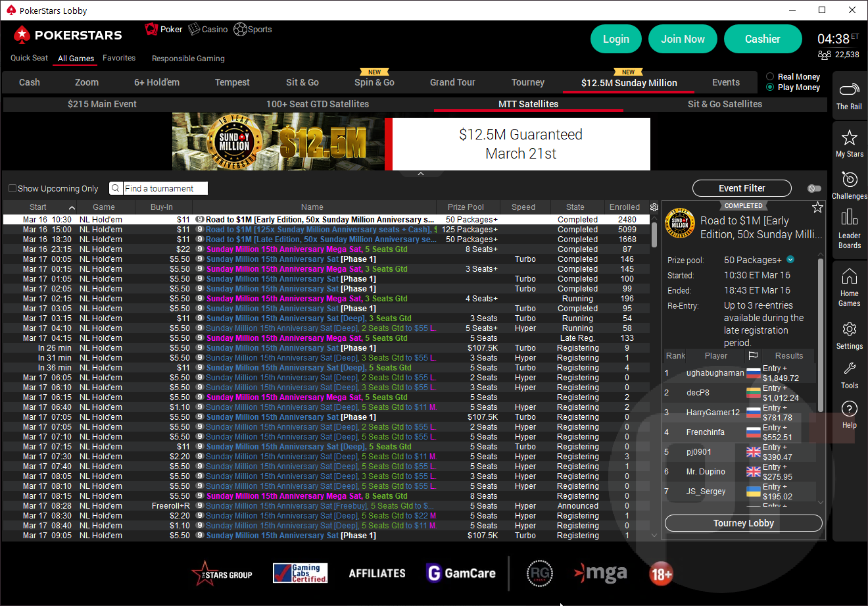
Task: Open Responsible Gaming link
Action: (x=188, y=59)
